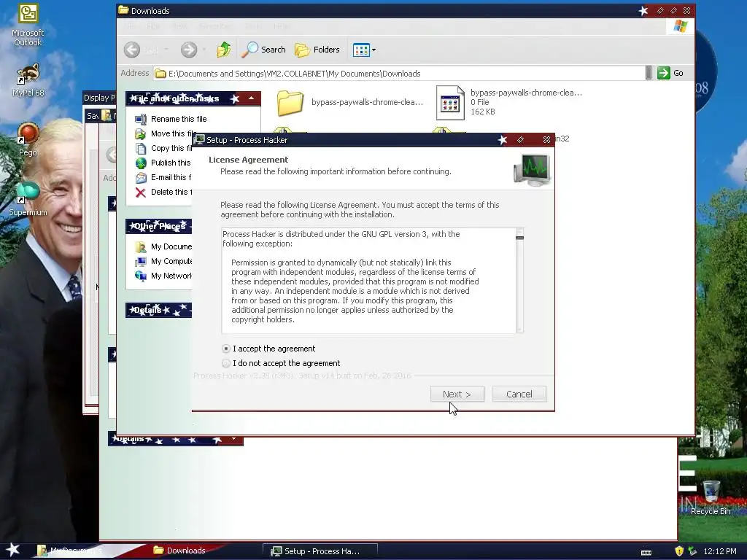Click the Copy this file icon
Screen dimensions: 747x560
(x=141, y=149)
